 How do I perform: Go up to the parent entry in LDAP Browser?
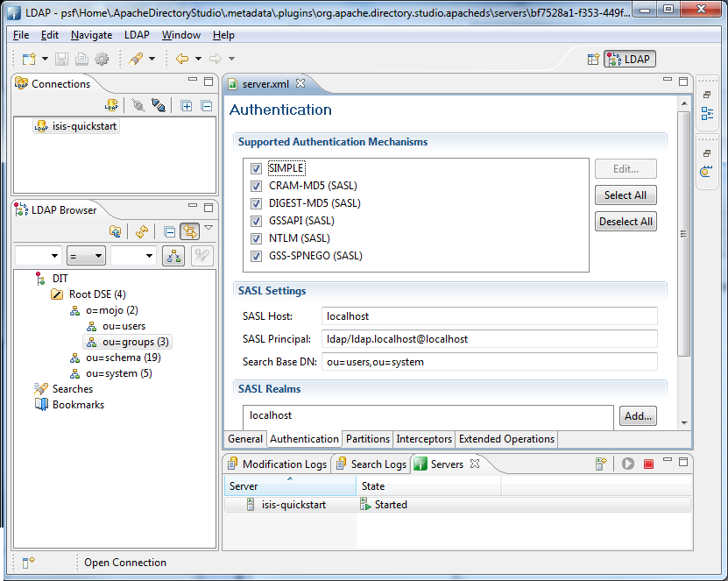pos(115,230)
